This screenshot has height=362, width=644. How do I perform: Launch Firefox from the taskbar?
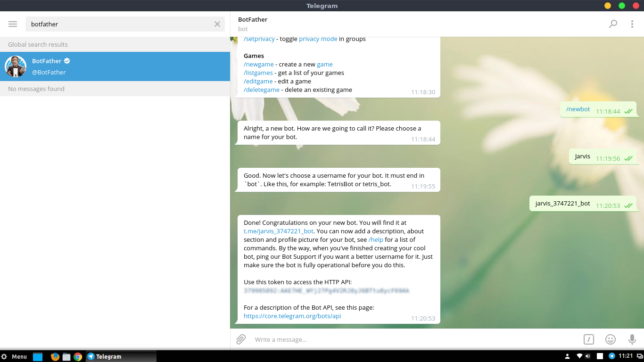pyautogui.click(x=55, y=357)
